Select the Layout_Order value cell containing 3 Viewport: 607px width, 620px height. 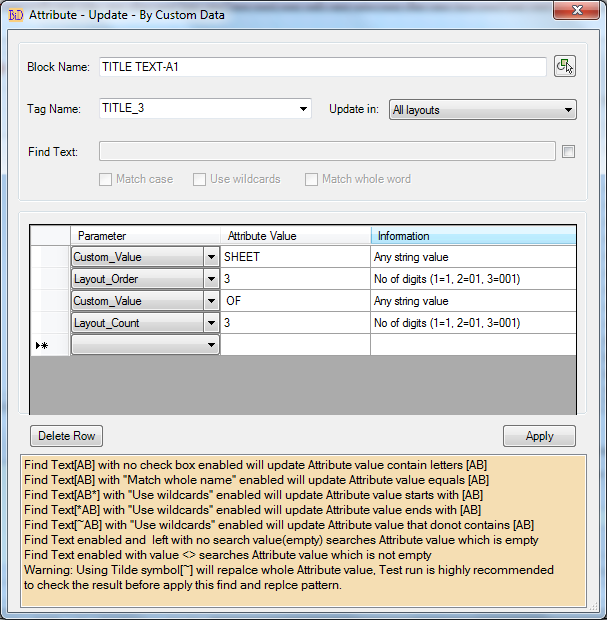click(x=295, y=279)
